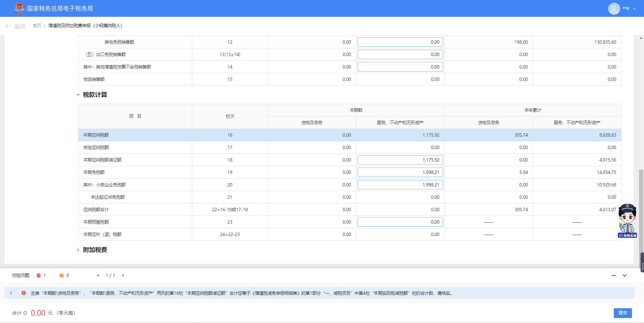Collapse the validation panel with chevron

click(x=625, y=275)
